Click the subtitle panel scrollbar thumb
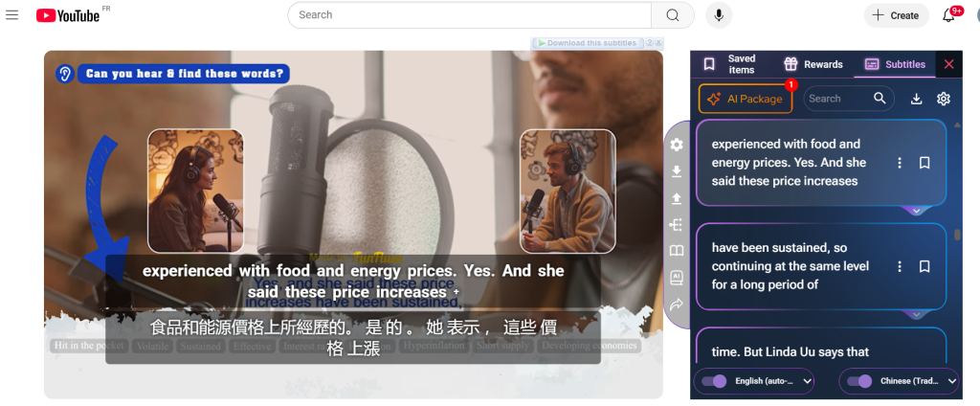Screen dimensions: 980x406 click(x=957, y=236)
